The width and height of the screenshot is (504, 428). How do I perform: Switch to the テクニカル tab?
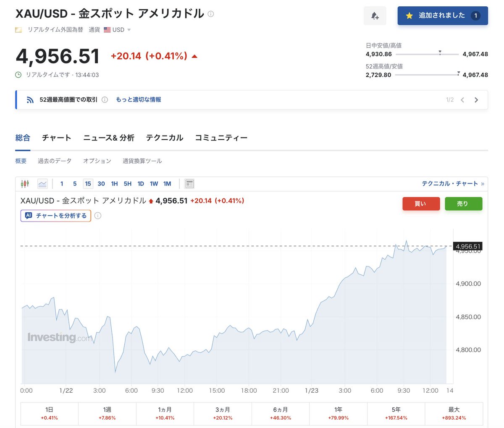pos(164,138)
